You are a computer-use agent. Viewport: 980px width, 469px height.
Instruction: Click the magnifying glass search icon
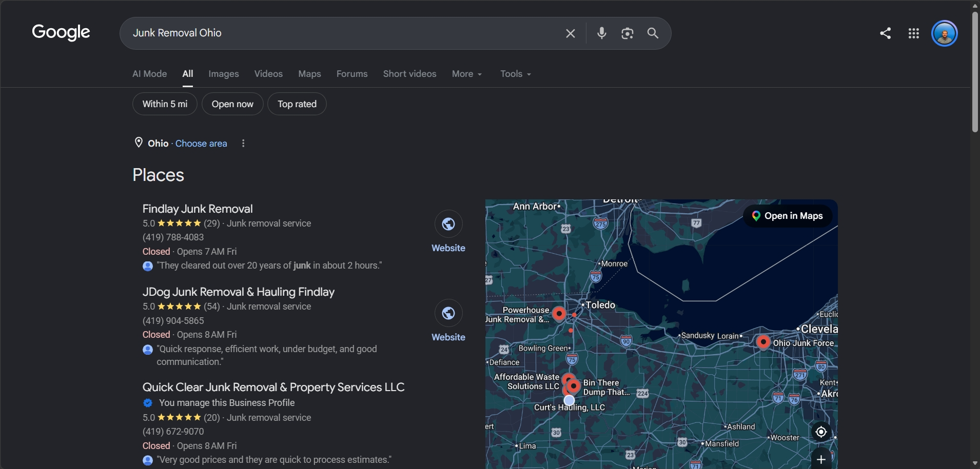(653, 33)
